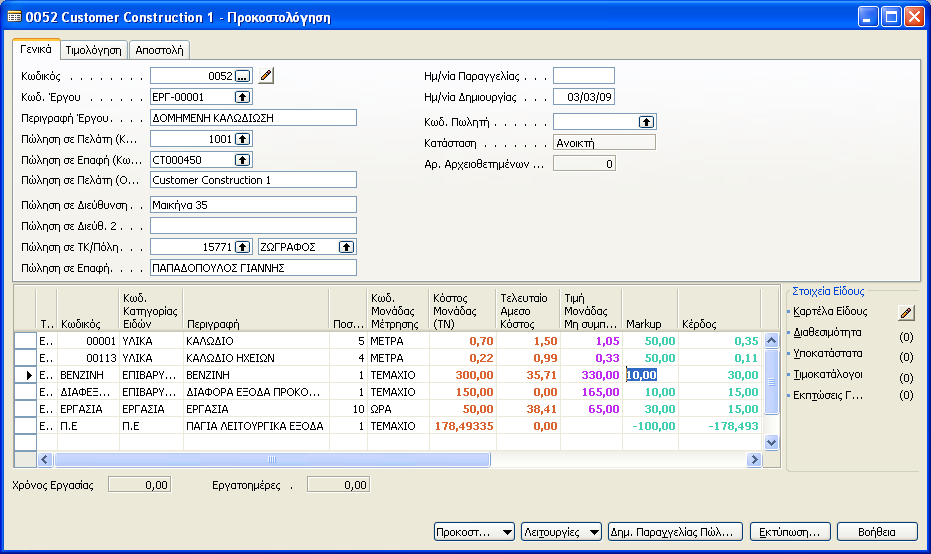Click the highlighted Markup cell 10,00 of ΒΕΝΖΙΝΗ
This screenshot has width=931, height=554.
650,375
